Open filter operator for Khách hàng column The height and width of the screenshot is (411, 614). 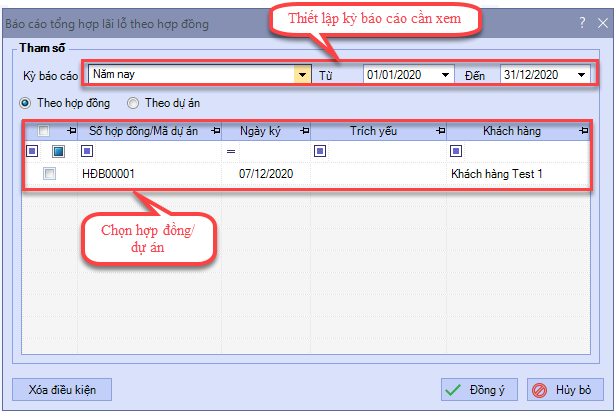[456, 151]
